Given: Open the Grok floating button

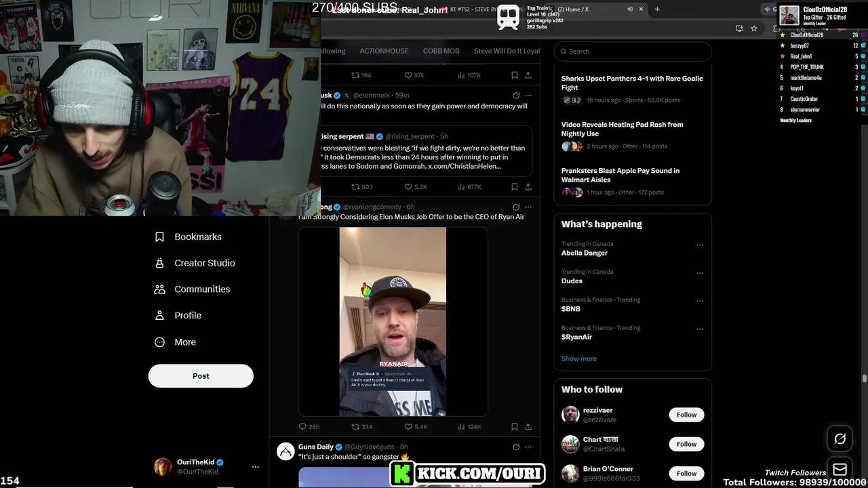Looking at the screenshot, I should (840, 439).
